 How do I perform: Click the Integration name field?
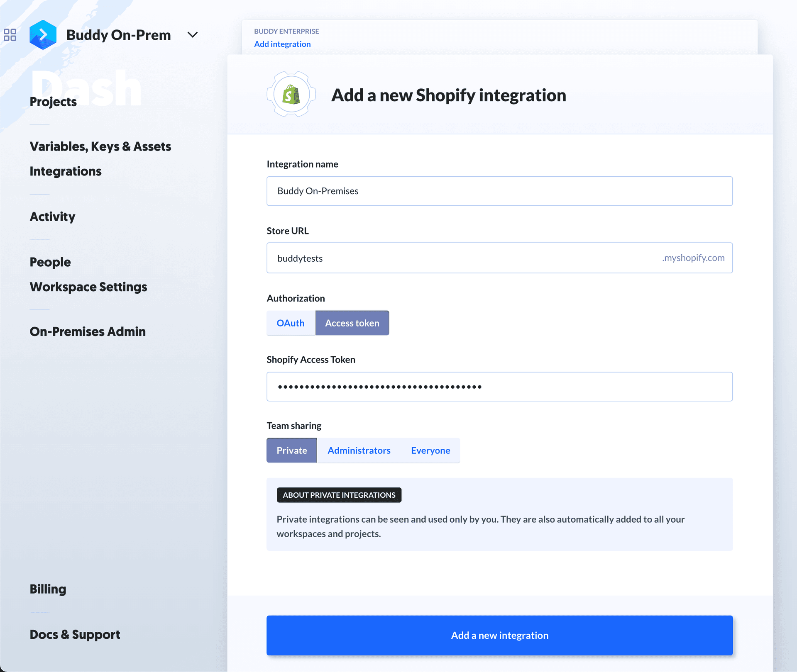pyautogui.click(x=499, y=191)
